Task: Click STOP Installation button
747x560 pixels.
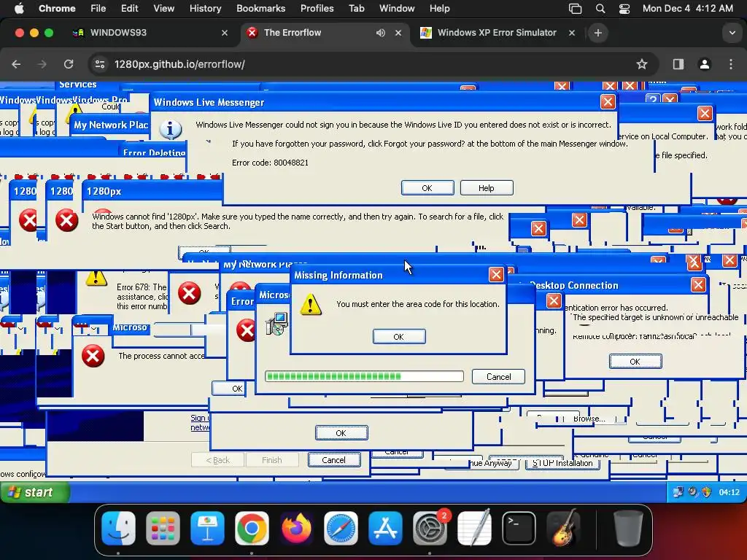Action: click(x=562, y=463)
